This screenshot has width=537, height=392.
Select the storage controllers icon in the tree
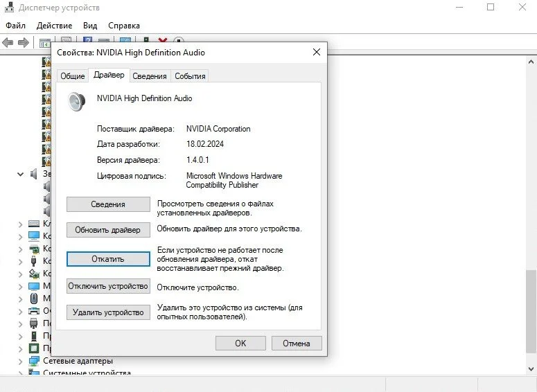[x=34, y=274]
